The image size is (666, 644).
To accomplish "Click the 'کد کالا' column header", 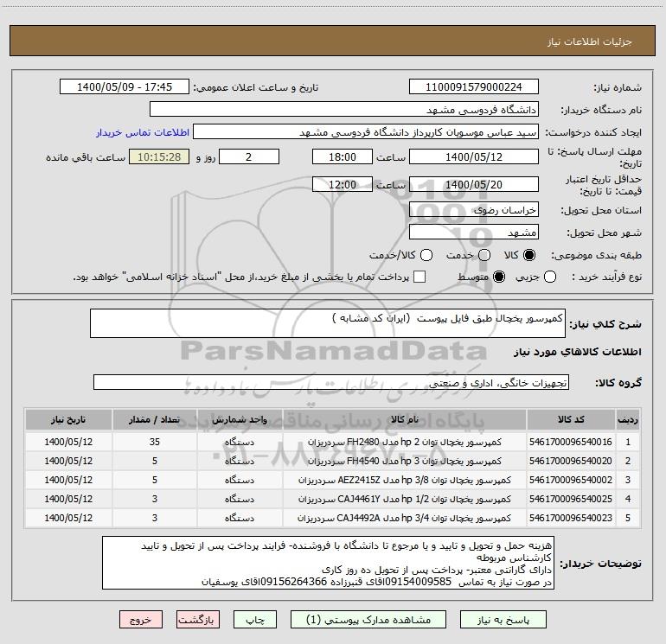I will click(571, 420).
